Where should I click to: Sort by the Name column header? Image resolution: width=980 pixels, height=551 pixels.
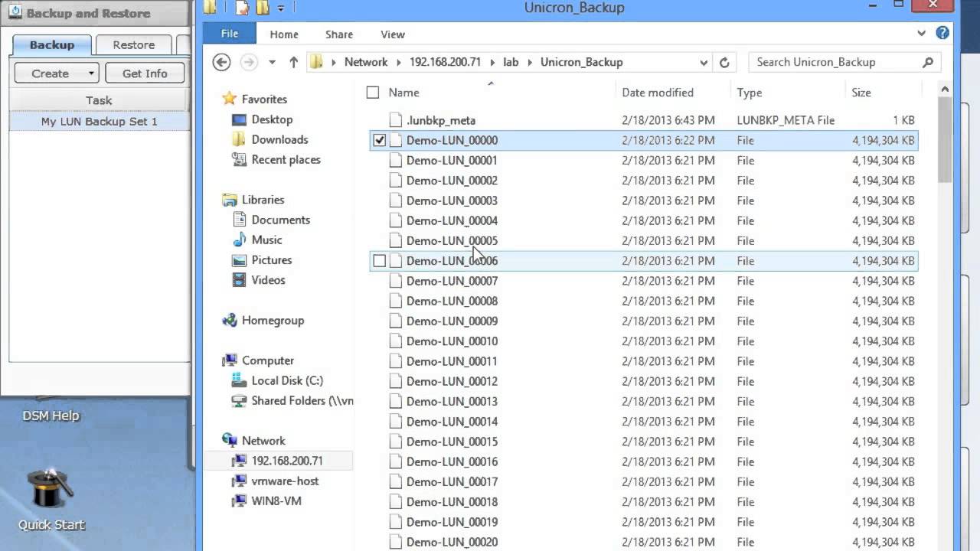pos(404,93)
